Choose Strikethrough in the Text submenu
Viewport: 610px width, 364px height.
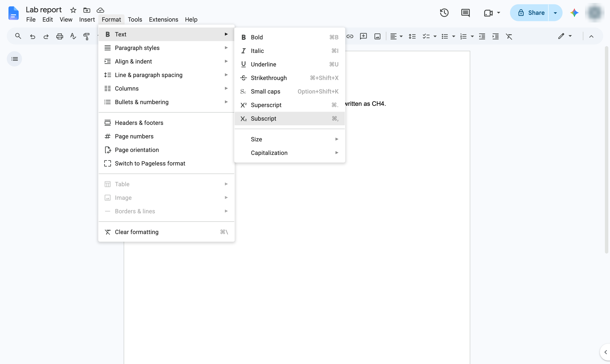pyautogui.click(x=290, y=78)
